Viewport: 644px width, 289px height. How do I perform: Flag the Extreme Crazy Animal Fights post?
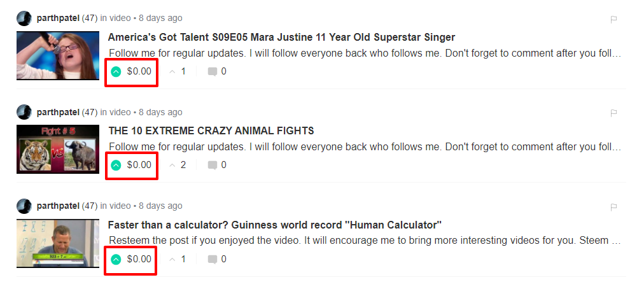(613, 113)
